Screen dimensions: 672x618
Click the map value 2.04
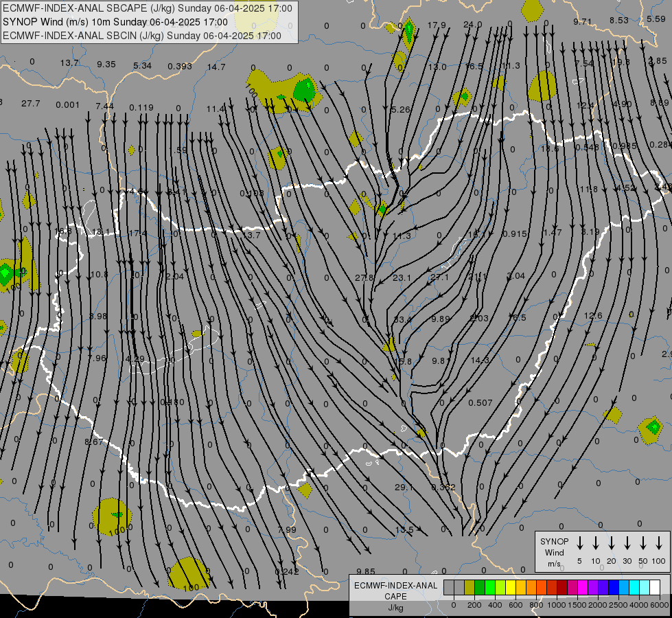click(175, 276)
